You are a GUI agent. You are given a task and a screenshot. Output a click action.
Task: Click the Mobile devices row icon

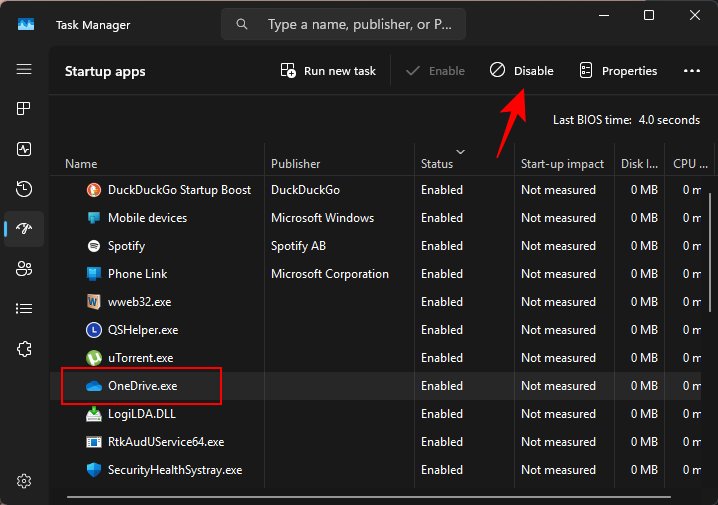pyautogui.click(x=94, y=218)
